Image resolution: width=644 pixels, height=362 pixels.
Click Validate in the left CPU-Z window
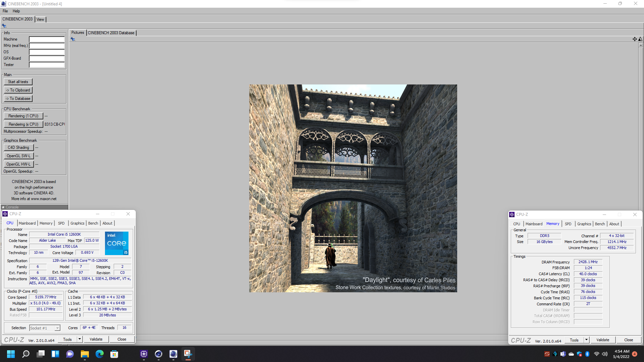[96, 339]
